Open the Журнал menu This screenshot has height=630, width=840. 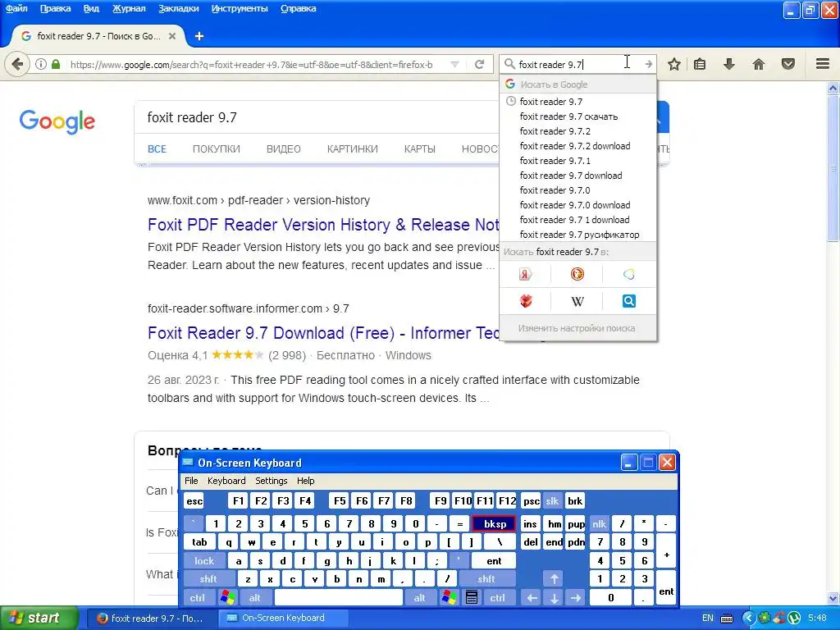[x=129, y=8]
